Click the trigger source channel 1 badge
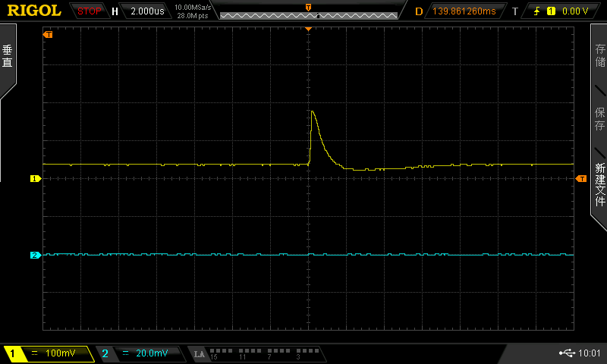This screenshot has width=607, height=364. click(551, 11)
